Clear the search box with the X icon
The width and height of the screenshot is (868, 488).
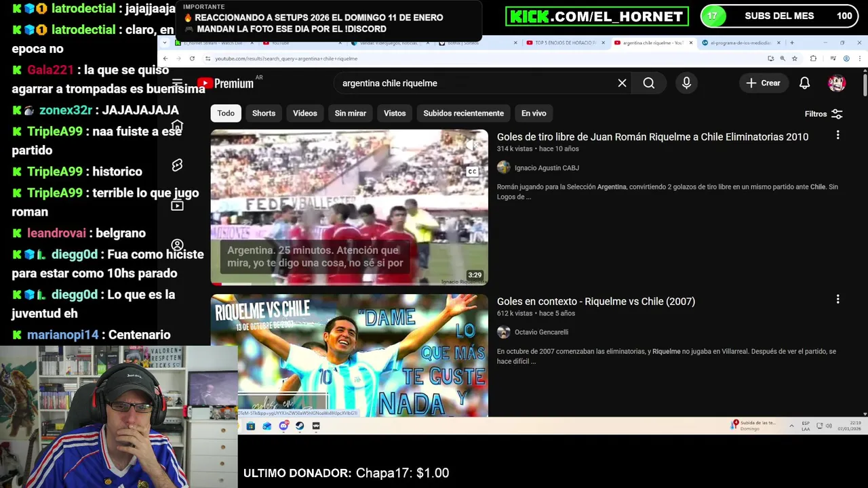pos(622,83)
